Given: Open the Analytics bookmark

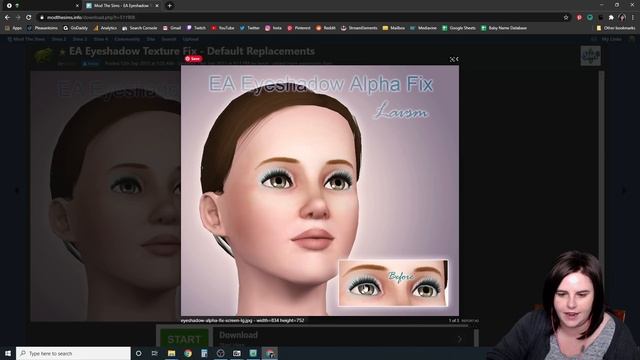Looking at the screenshot, I should pyautogui.click(x=105, y=28).
